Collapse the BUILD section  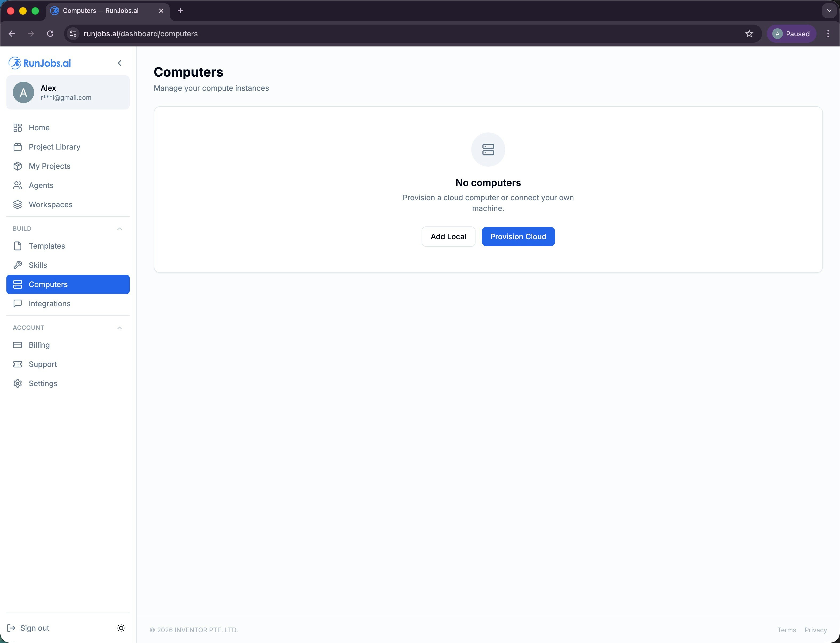pos(119,229)
